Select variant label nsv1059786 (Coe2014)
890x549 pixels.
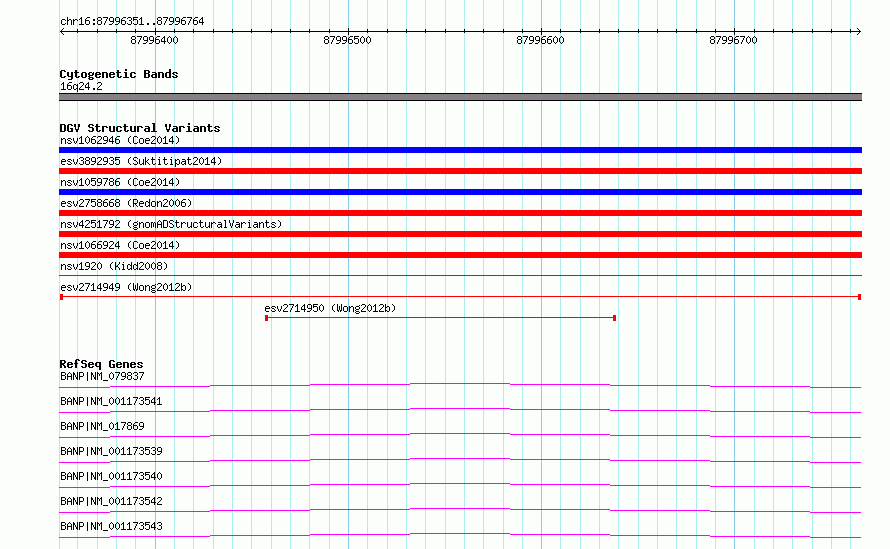click(x=120, y=182)
